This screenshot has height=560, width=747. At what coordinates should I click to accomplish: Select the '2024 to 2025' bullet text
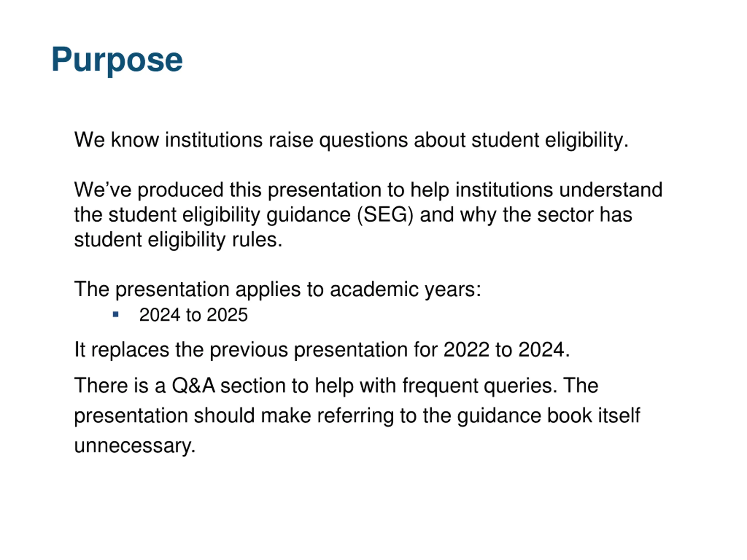(x=193, y=315)
